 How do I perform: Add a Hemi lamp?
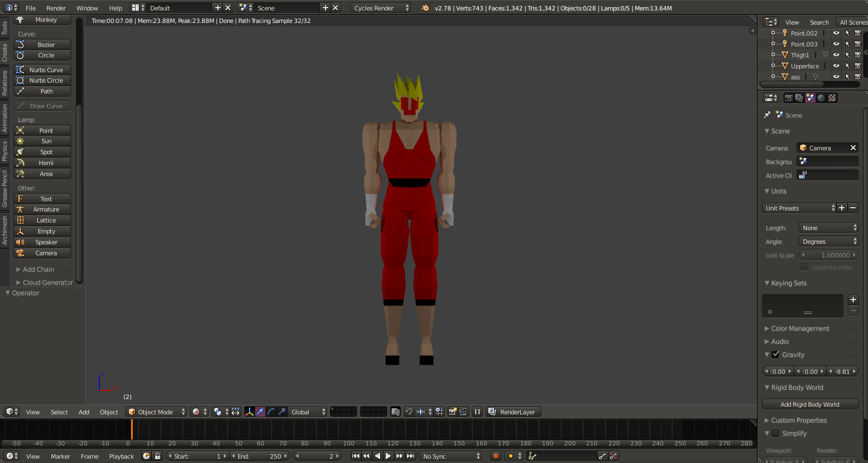pos(43,163)
